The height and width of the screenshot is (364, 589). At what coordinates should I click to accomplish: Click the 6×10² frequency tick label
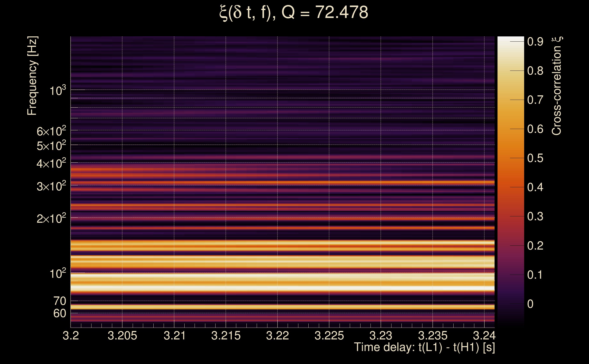click(51, 131)
